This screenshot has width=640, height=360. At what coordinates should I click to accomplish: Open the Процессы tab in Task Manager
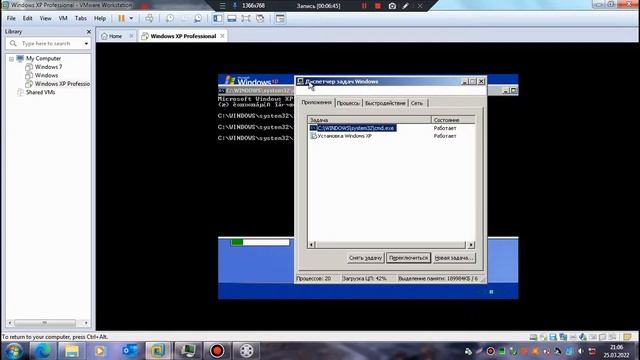[348, 103]
